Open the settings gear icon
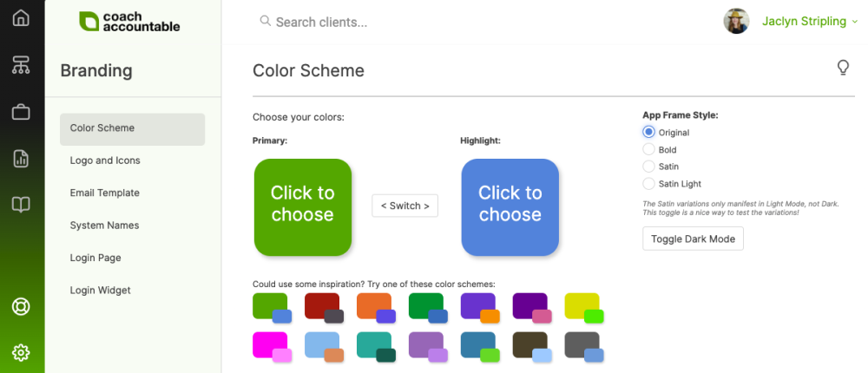Image resolution: width=868 pixels, height=373 pixels. [21, 352]
